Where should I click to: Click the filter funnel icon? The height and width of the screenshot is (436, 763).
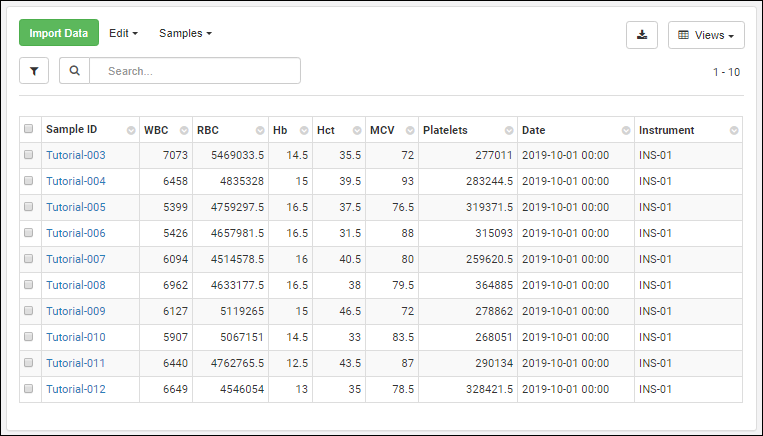[x=34, y=71]
